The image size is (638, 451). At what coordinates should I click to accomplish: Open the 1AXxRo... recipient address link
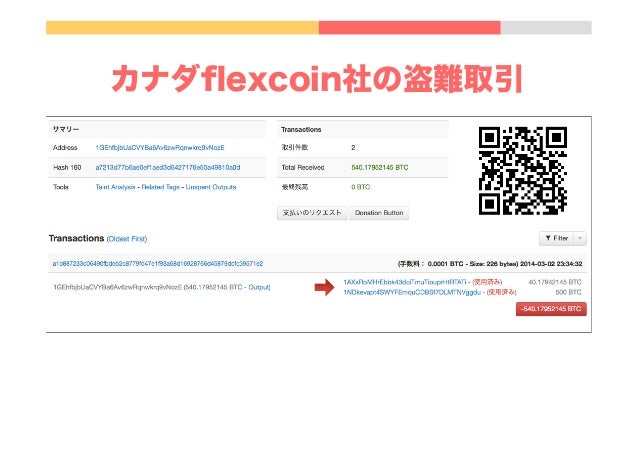coord(404,282)
